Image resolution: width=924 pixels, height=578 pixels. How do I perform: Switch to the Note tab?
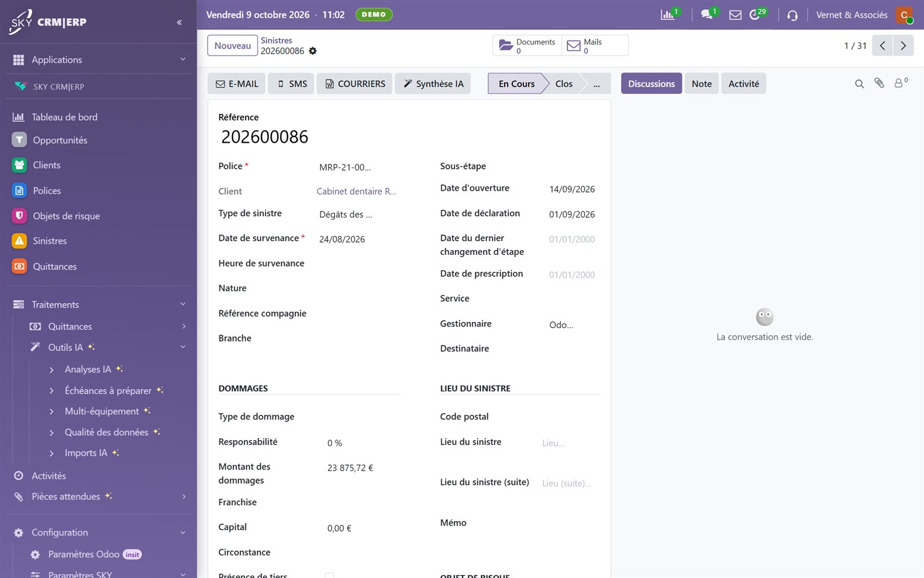702,84
